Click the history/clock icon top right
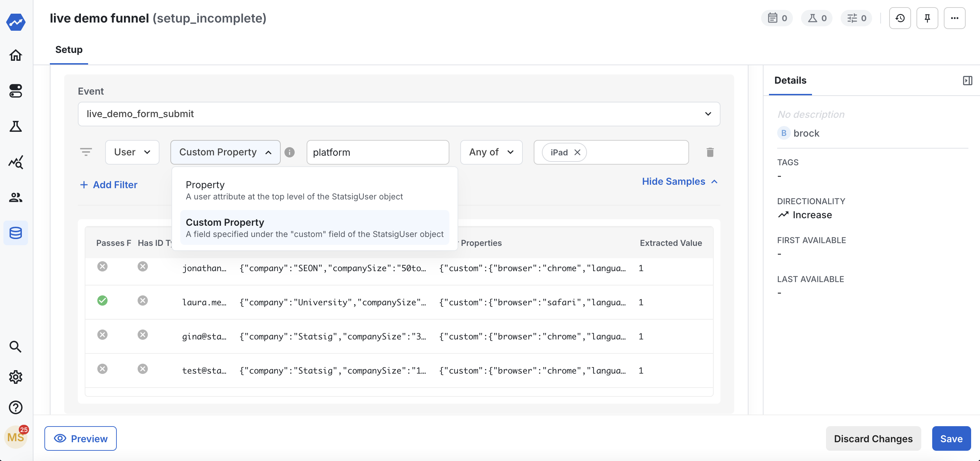This screenshot has height=461, width=980. tap(900, 18)
